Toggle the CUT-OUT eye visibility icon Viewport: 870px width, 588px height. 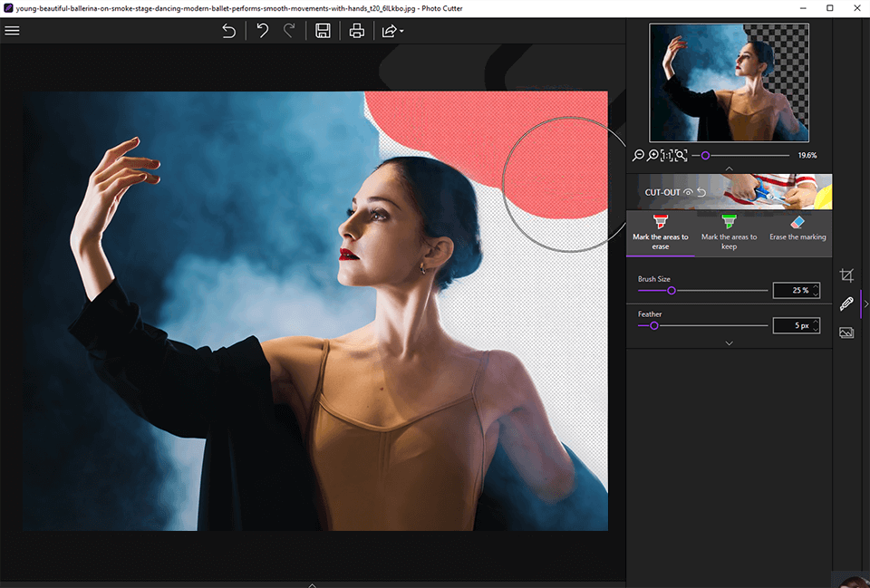pos(689,193)
